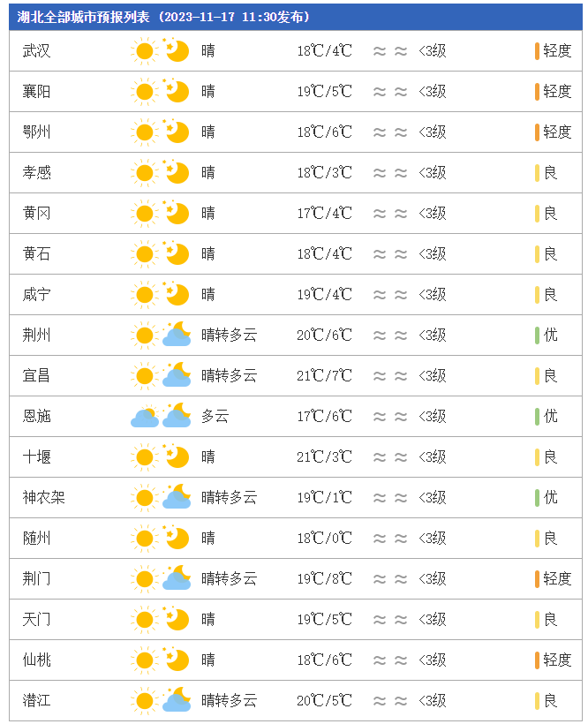Click the daytime cloudy icon for 恩施
This screenshot has height=724, width=588.
click(x=145, y=417)
